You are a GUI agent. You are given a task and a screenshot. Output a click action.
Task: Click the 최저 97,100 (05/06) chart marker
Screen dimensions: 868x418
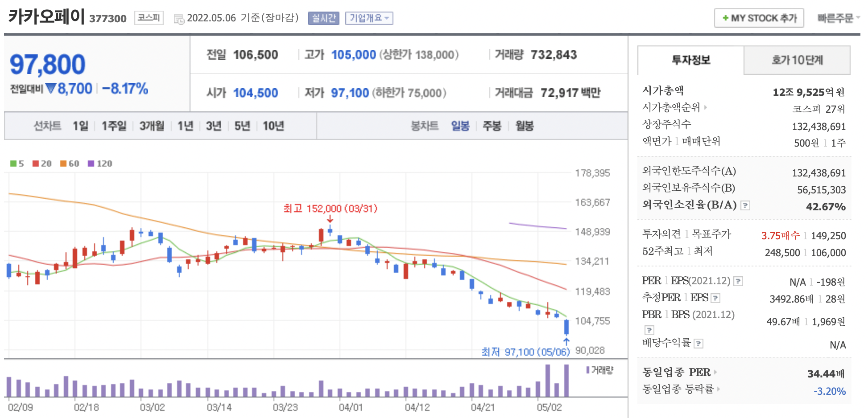[x=525, y=352]
